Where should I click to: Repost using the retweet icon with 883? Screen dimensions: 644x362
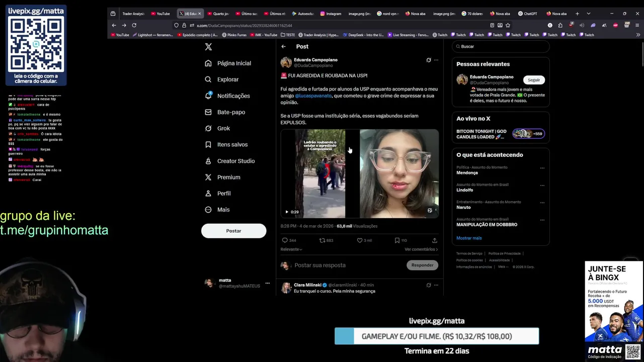[x=322, y=240]
